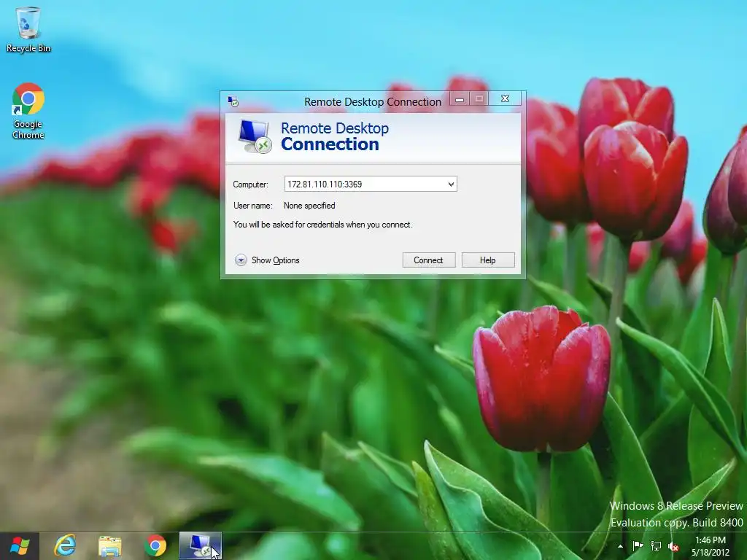Click the 'None specified' user name text

[309, 206]
